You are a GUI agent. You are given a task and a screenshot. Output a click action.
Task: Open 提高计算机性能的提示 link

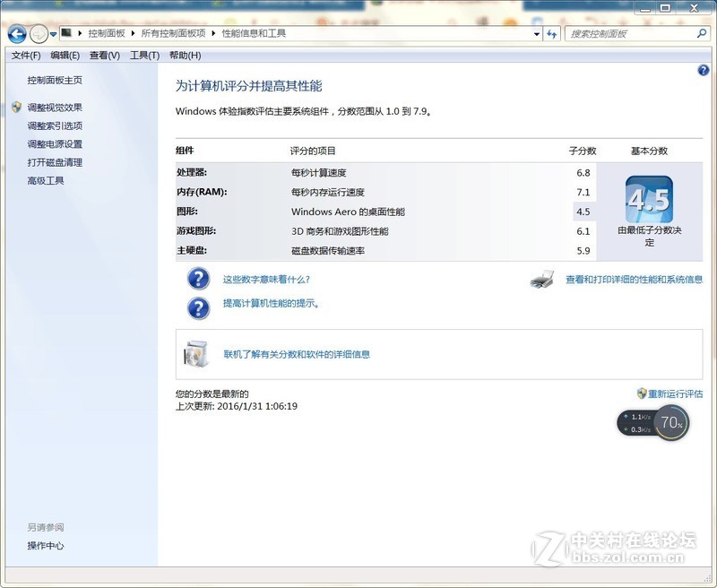click(x=272, y=303)
